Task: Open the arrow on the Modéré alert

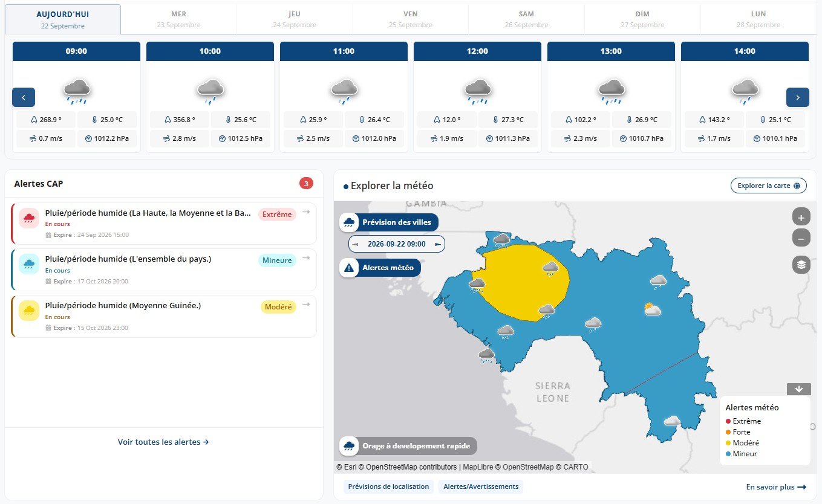Action: (x=306, y=304)
